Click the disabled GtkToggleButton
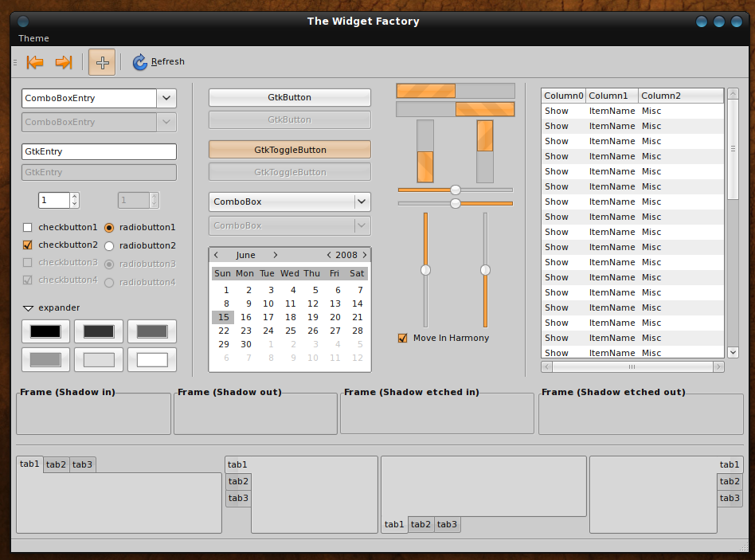 tap(289, 172)
